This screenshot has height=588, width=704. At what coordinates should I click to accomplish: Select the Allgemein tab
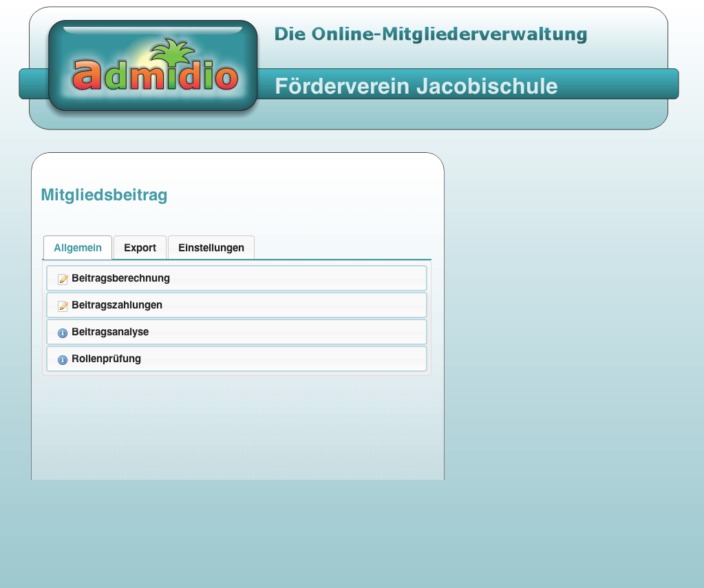(77, 248)
